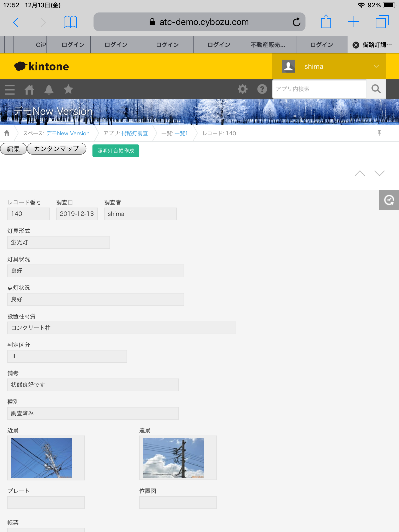Screen dimensions: 399x532
Task: Focus the アプリ内検索 search field
Action: 319,89
